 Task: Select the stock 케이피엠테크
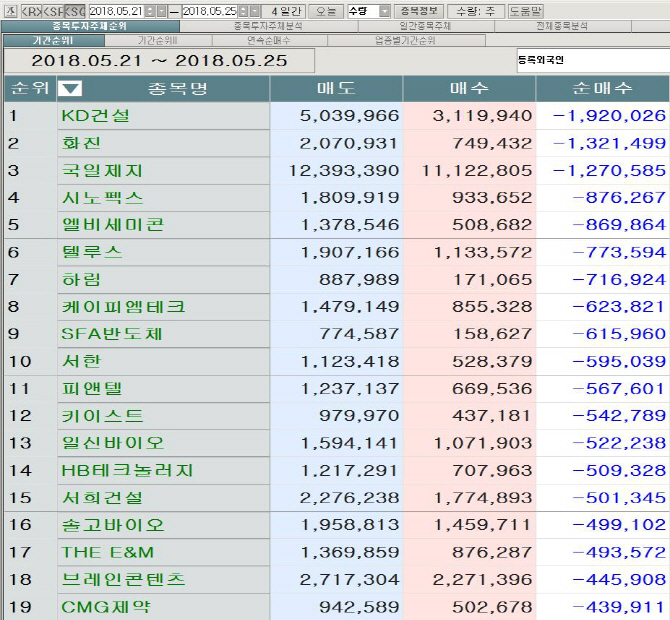pos(123,307)
